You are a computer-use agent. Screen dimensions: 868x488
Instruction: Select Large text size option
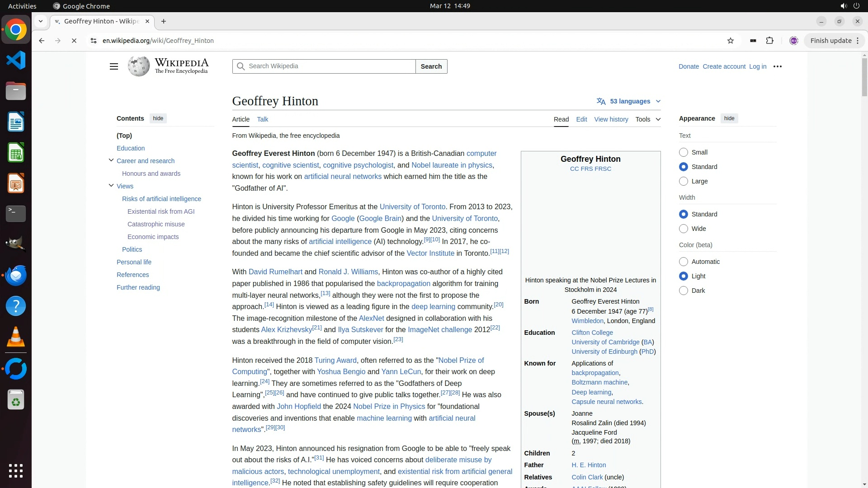tap(684, 181)
